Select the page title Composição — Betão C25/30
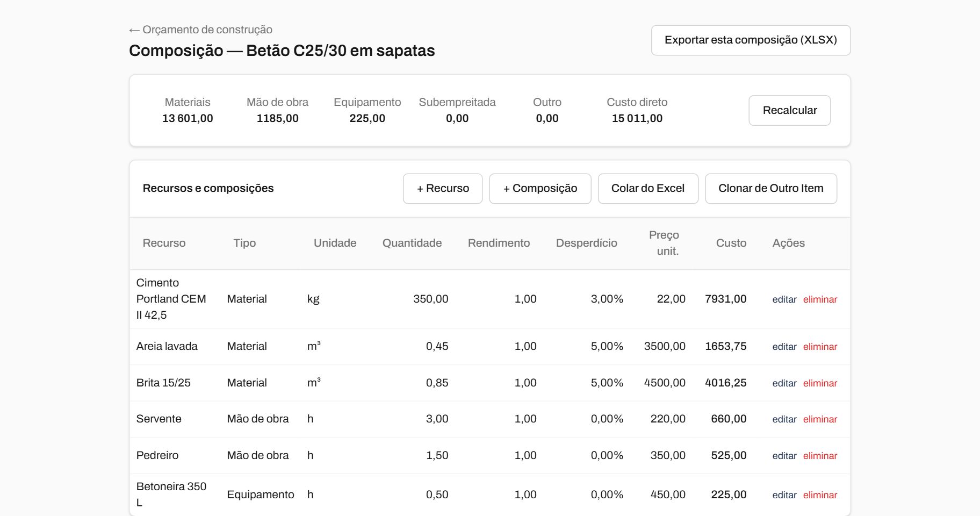Screen dimensions: 980x516 pos(282,51)
